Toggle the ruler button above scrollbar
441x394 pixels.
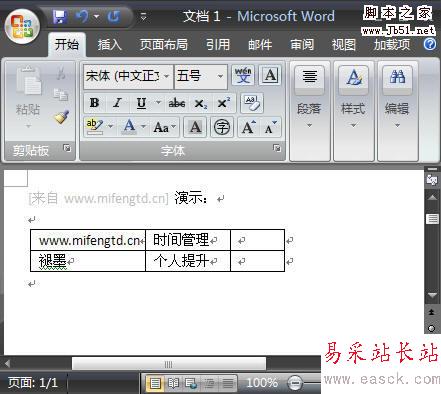coord(432,179)
